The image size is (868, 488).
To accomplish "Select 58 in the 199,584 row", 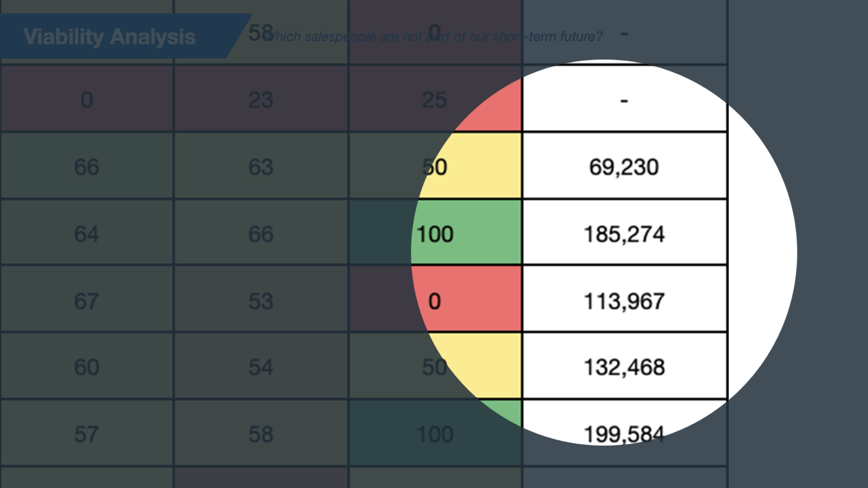I will point(261,433).
